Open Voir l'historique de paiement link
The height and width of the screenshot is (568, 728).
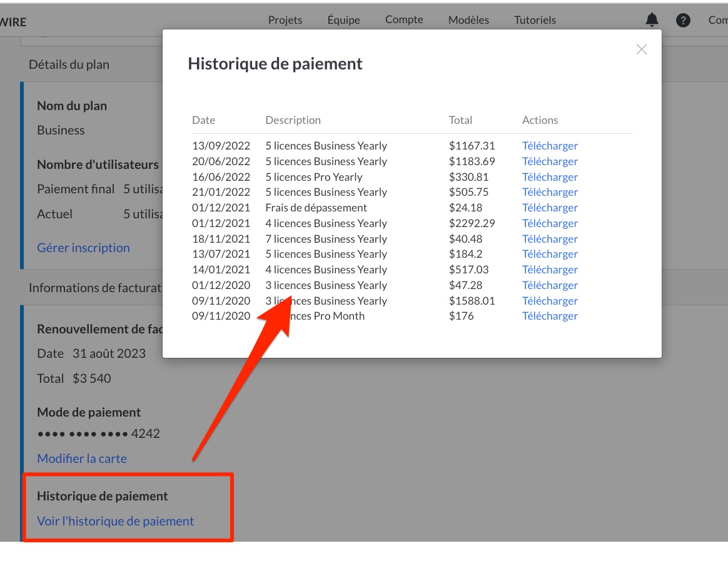click(116, 521)
